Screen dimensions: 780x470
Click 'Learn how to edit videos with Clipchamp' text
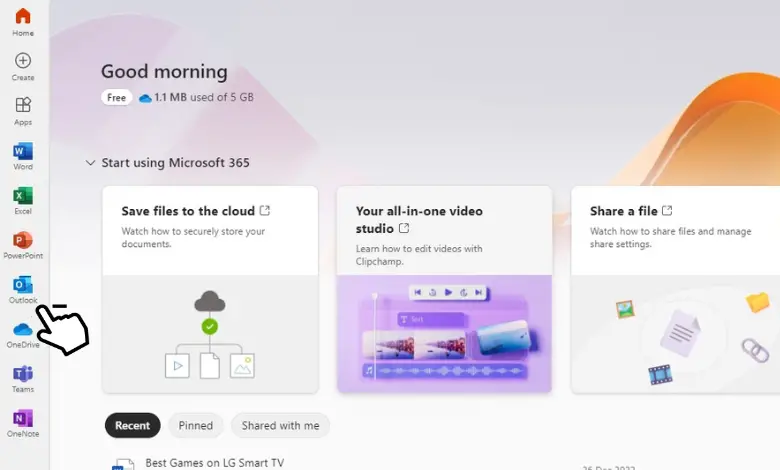419,255
